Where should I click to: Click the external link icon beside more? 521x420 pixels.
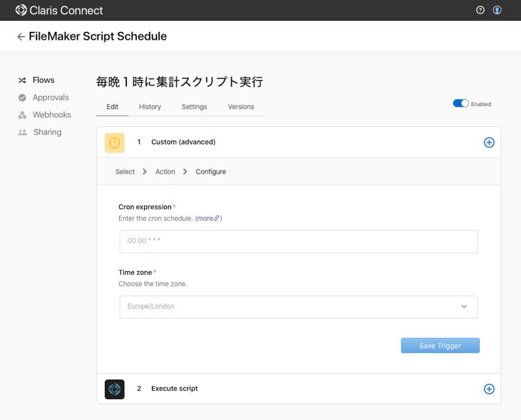217,218
